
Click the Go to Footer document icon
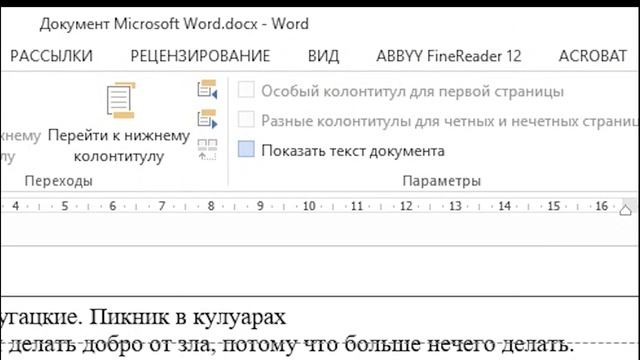[x=121, y=100]
